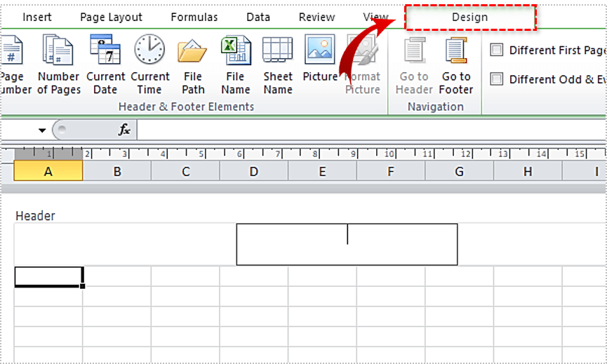The image size is (607, 364).
Task: Expand the Name Box dropdown arrow
Action: pos(42,130)
